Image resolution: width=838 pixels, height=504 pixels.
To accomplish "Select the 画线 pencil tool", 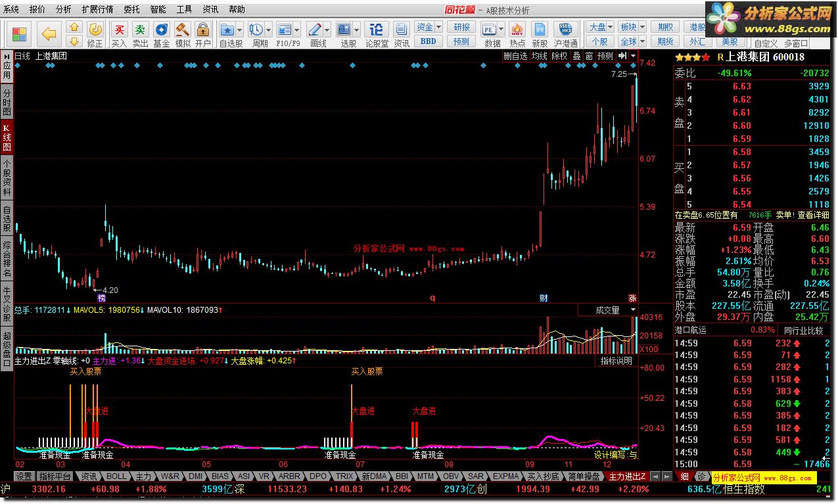I will pyautogui.click(x=315, y=30).
